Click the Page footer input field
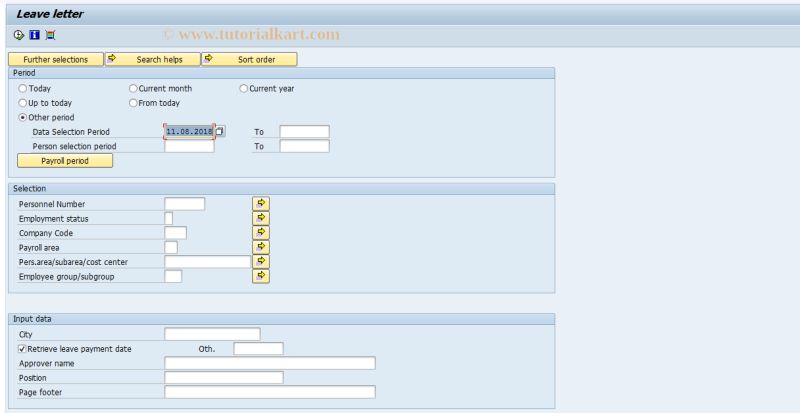Screen dimensions: 800x413 (270, 392)
